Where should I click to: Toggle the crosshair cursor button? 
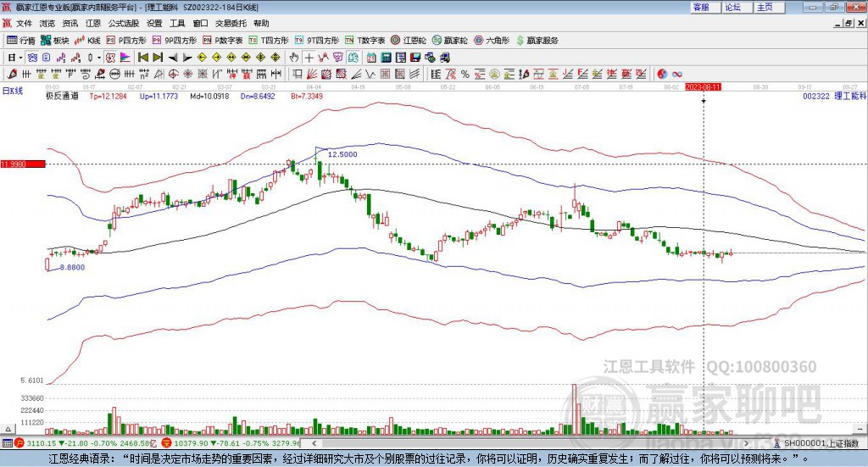pos(309,58)
